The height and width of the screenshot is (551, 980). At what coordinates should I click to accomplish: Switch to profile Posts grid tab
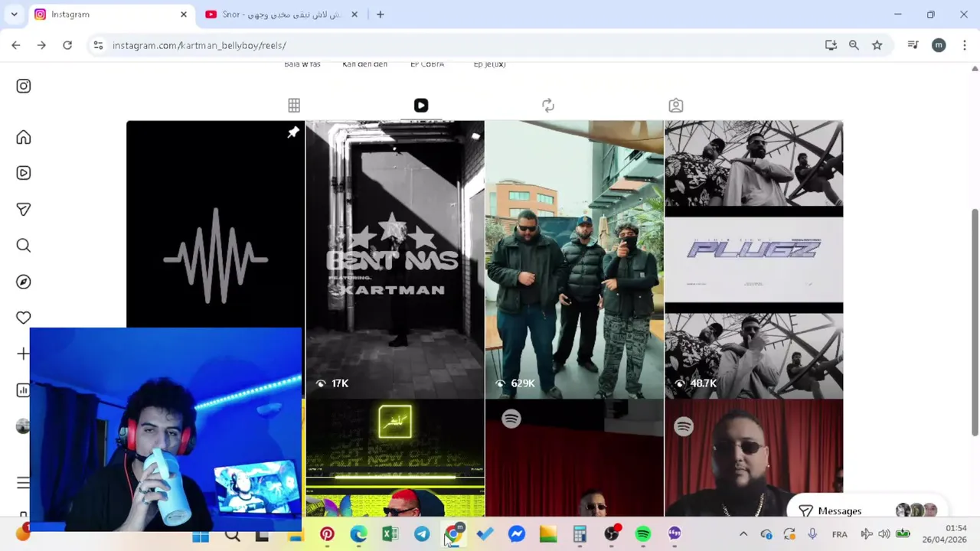tap(294, 106)
